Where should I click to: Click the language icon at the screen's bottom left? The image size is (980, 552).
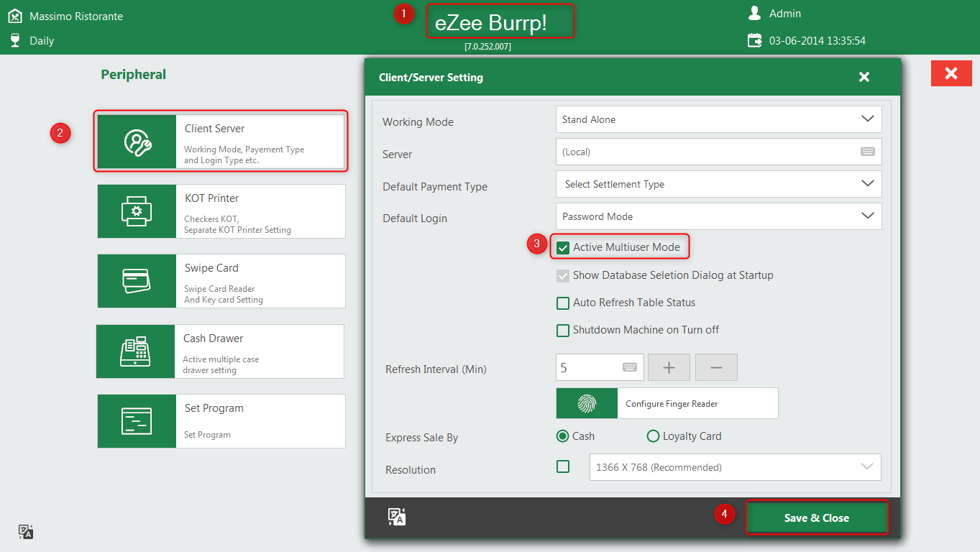[x=26, y=532]
